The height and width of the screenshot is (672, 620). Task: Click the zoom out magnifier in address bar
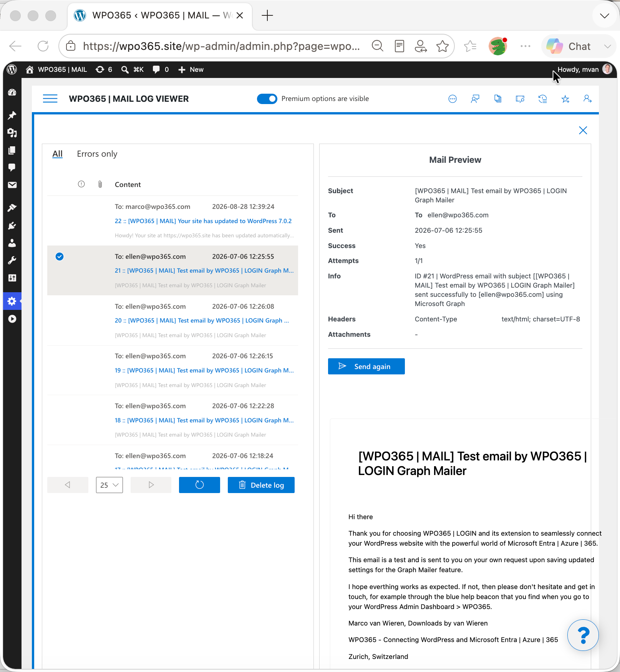tap(378, 46)
